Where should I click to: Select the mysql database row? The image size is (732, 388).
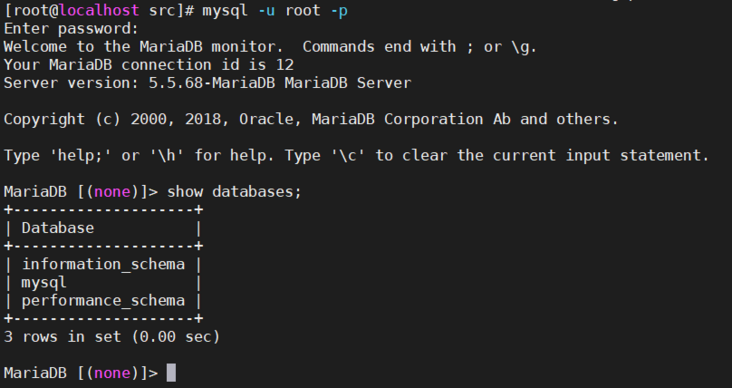103,282
